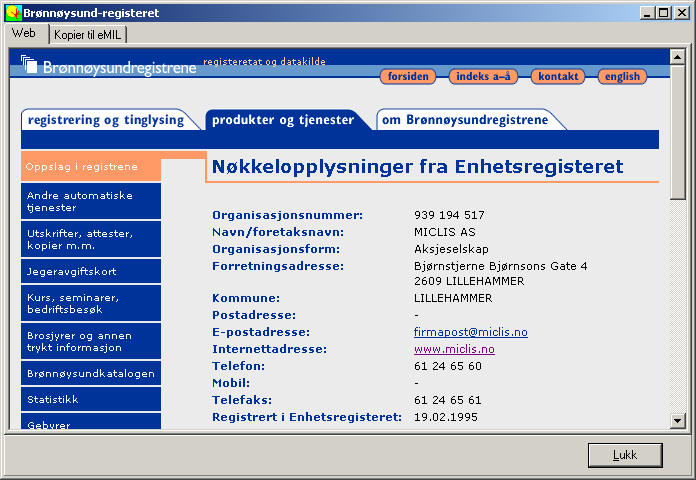The image size is (696, 480).
Task: Click organization number 939 194 517
Action: [449, 215]
